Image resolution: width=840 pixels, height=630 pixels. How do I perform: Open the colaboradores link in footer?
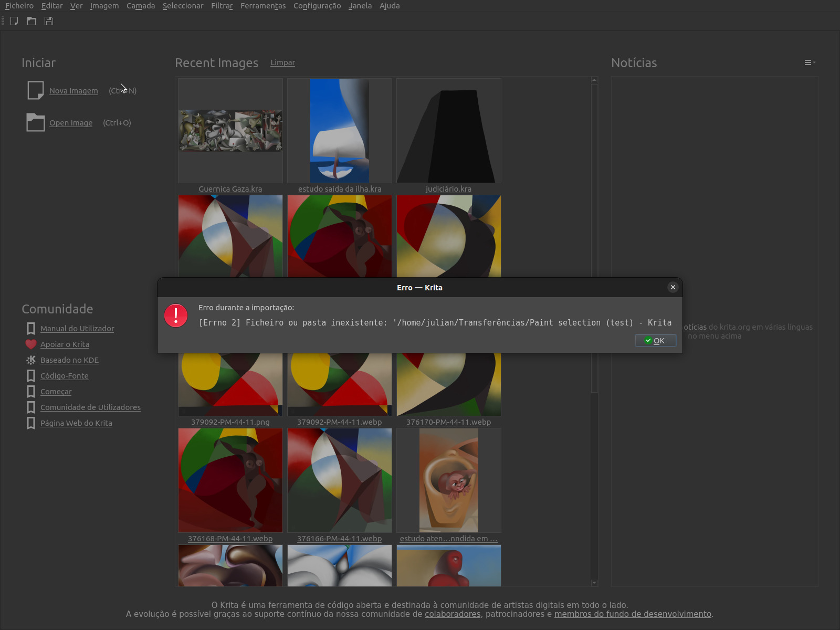point(452,614)
